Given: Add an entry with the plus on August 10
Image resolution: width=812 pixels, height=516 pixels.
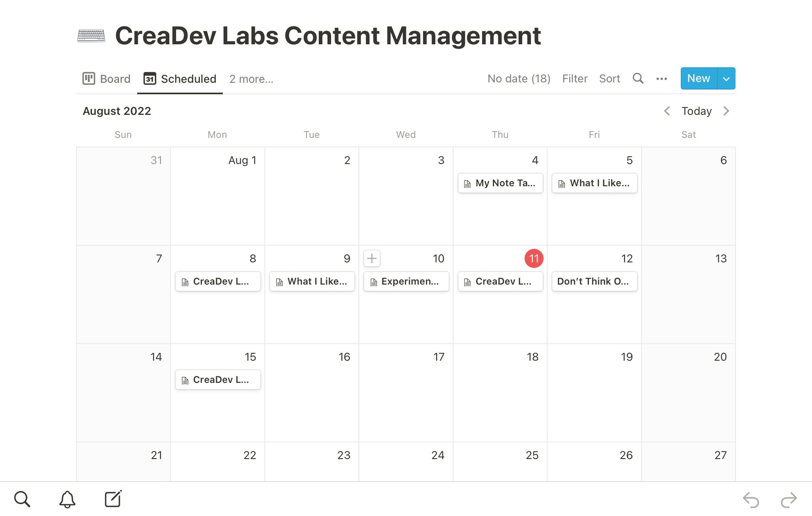Looking at the screenshot, I should tap(372, 258).
